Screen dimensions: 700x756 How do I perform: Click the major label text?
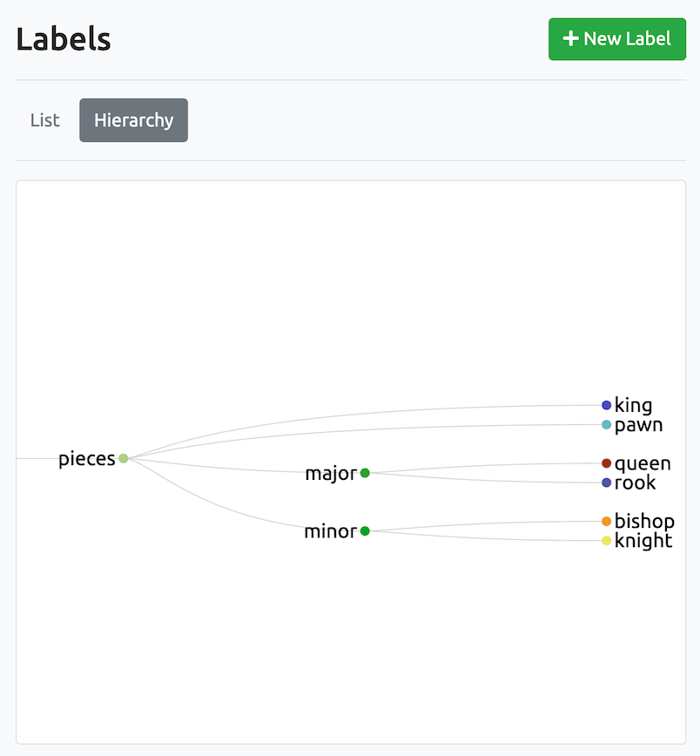[x=331, y=473]
